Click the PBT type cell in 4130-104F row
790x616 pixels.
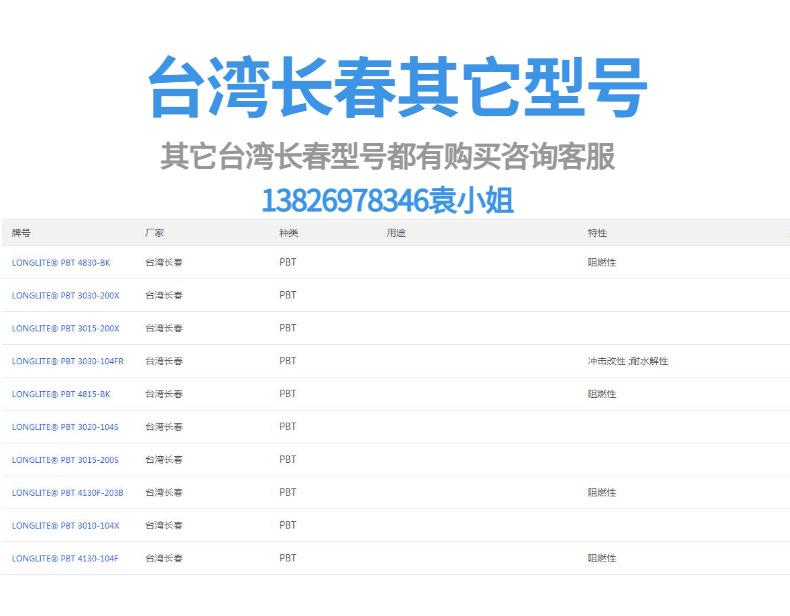288,558
